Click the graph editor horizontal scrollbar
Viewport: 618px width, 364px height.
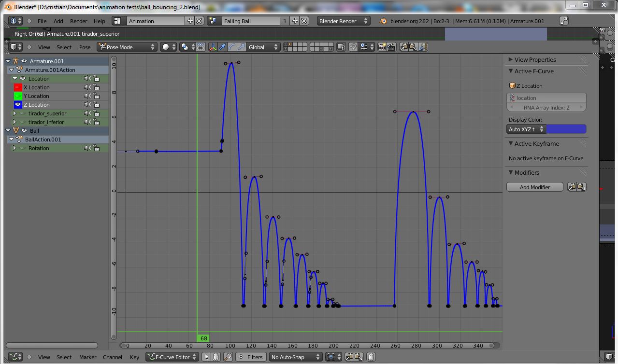pos(309,345)
